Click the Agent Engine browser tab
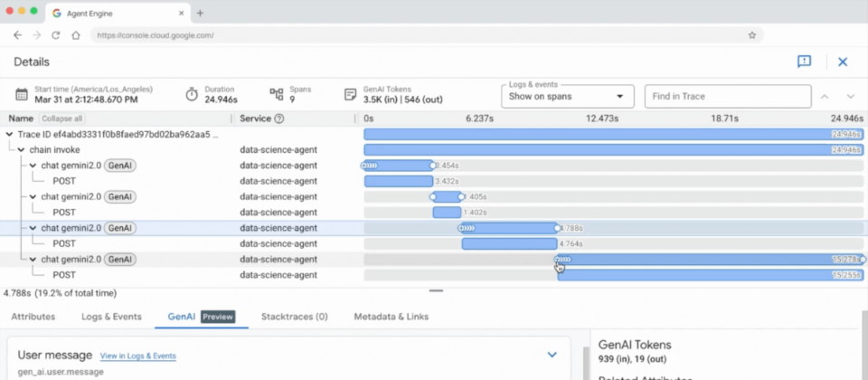 [119, 14]
